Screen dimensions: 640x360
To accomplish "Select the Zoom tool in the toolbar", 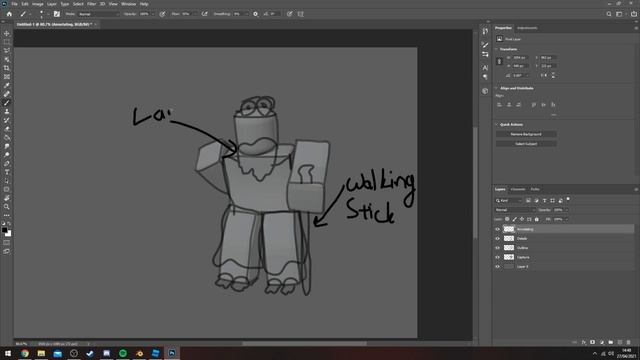I will pyautogui.click(x=7, y=207).
